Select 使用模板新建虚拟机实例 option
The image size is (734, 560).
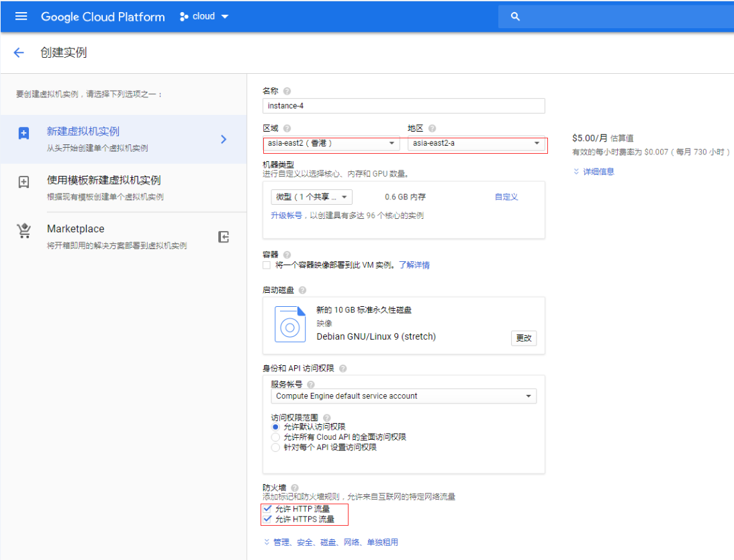click(124, 188)
